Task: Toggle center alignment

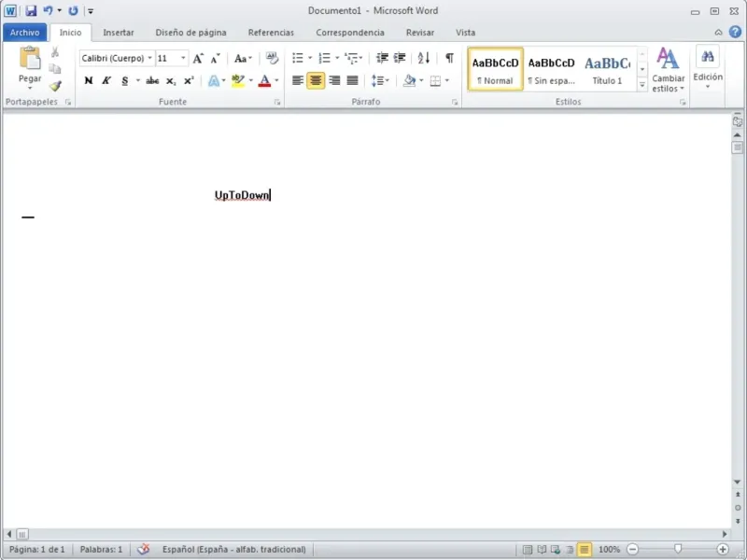Action: coord(316,80)
